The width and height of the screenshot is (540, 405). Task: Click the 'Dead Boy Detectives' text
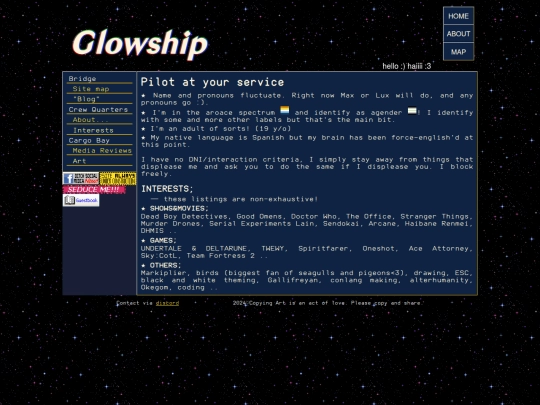(184, 216)
